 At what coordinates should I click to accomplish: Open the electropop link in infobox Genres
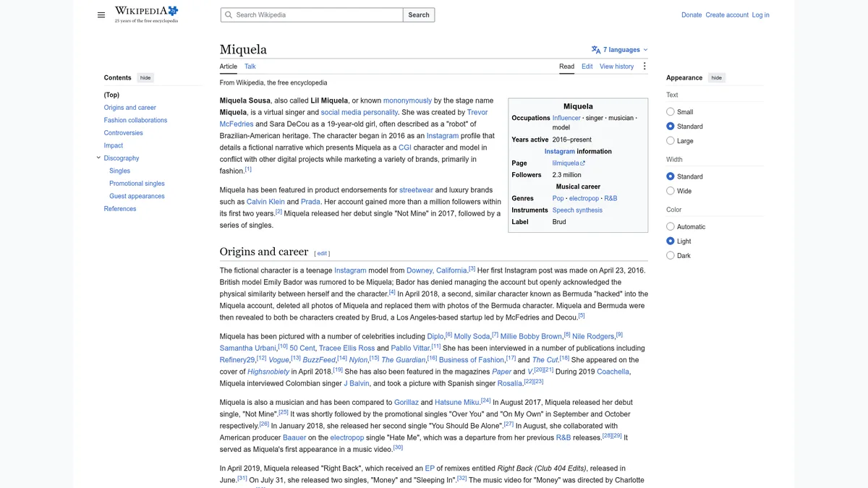(584, 198)
